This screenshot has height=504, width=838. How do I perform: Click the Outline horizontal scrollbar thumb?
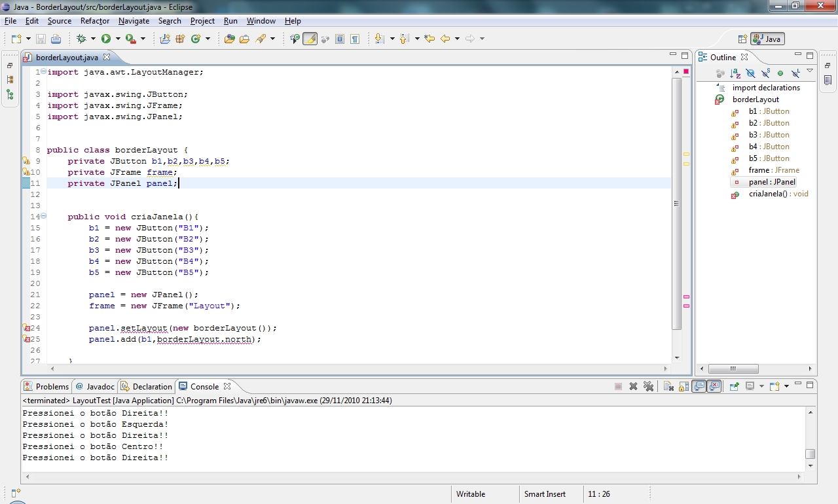point(733,369)
